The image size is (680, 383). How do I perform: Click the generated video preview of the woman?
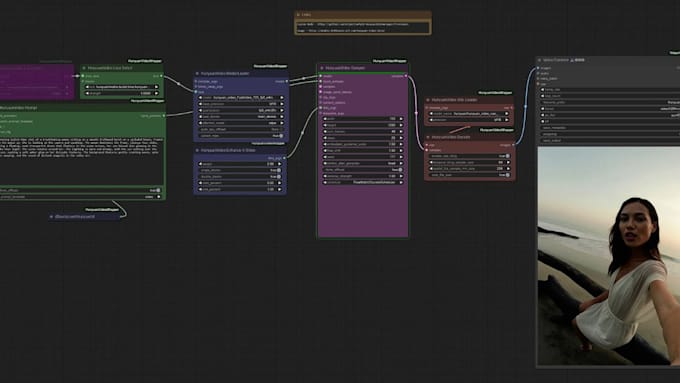click(x=608, y=256)
